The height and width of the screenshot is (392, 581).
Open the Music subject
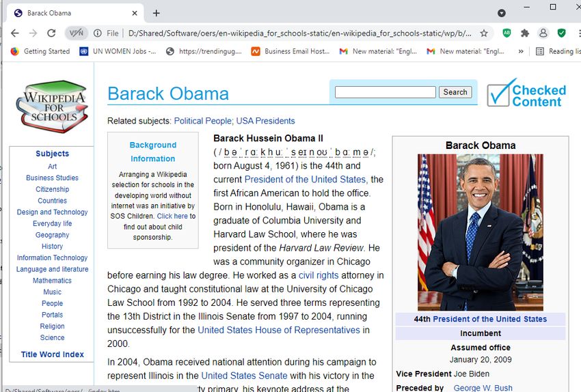(x=52, y=292)
